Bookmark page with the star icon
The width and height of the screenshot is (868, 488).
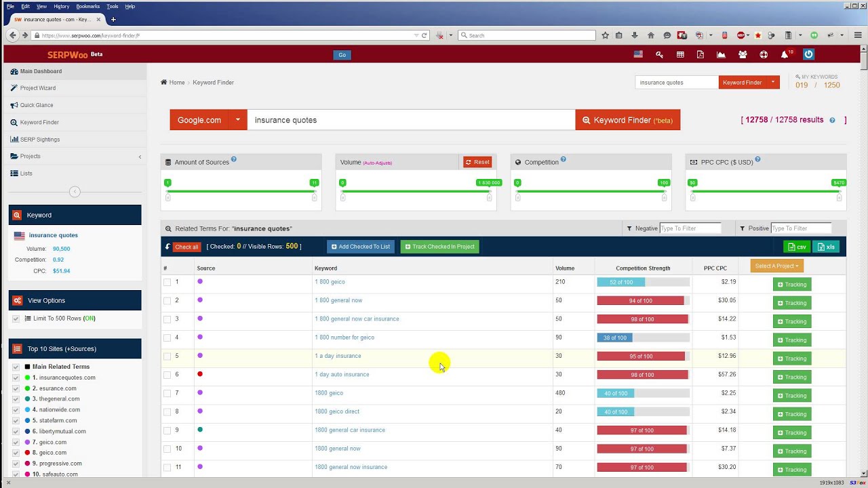click(605, 35)
